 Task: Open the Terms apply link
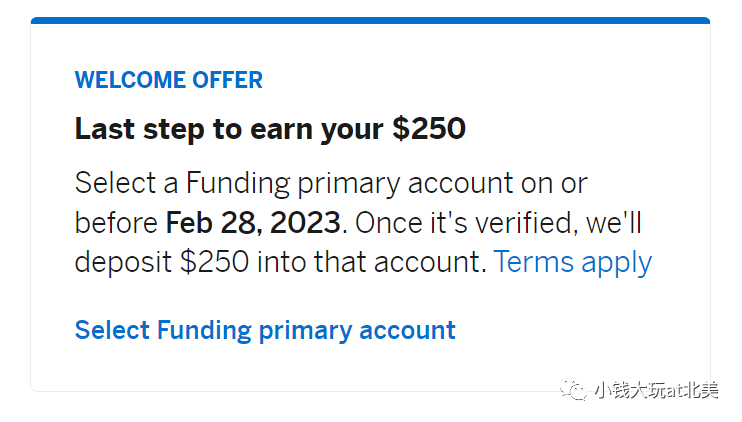[573, 263]
